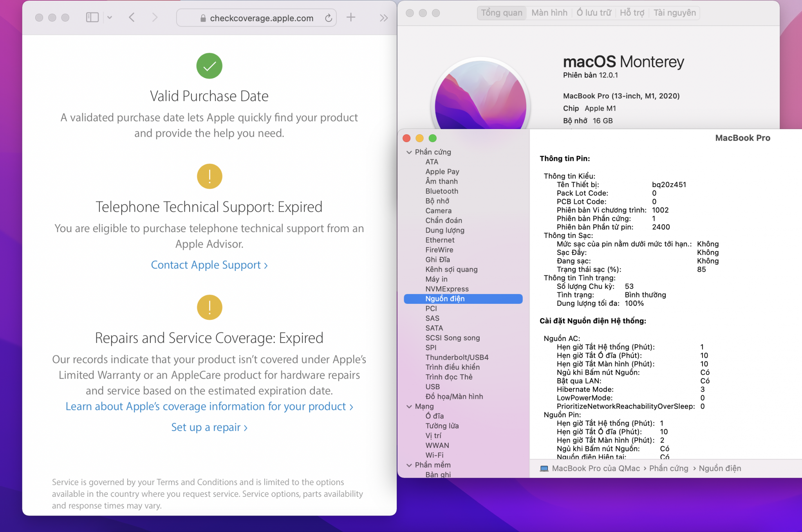Show more toolbar items double-chevron
Viewport: 802px width, 532px height.
click(383, 18)
